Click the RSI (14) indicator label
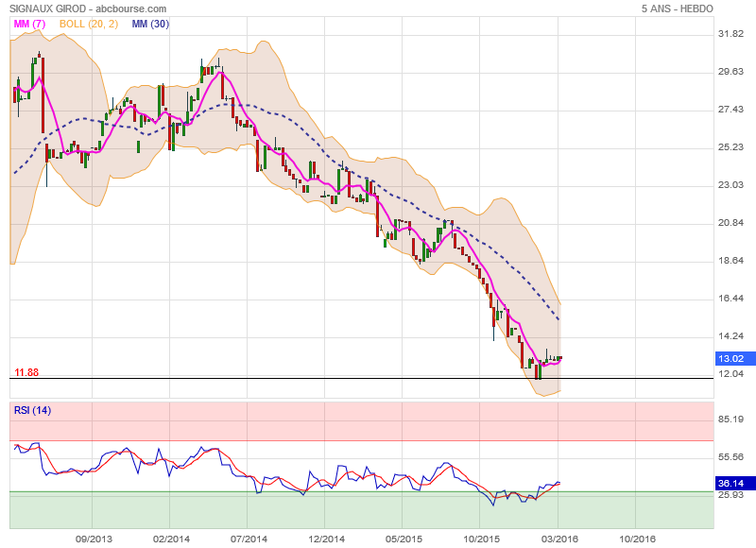The height and width of the screenshot is (548, 756). pos(32,411)
